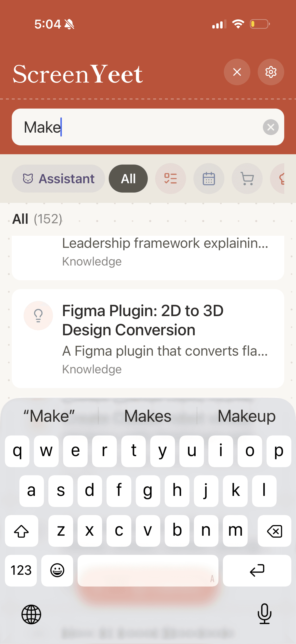Screen dimensions: 296x644
Task: Start dictation with the microphone
Action: pos(265,614)
